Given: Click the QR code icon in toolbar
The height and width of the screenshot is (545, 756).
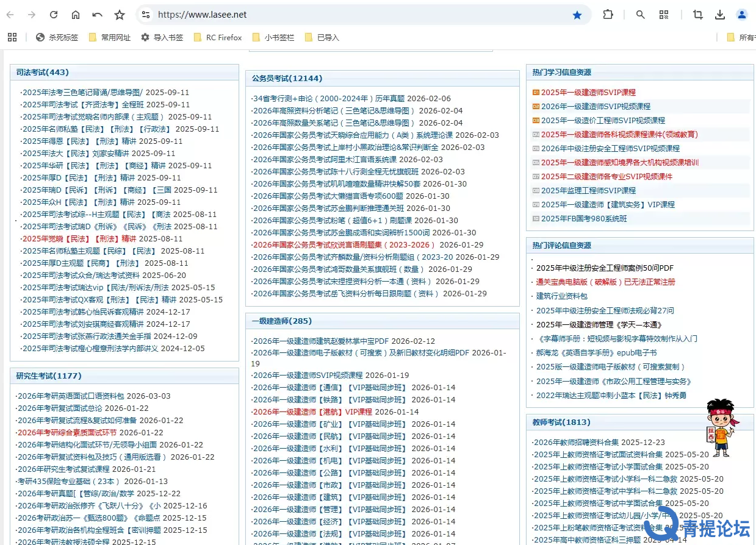Looking at the screenshot, I should point(664,15).
